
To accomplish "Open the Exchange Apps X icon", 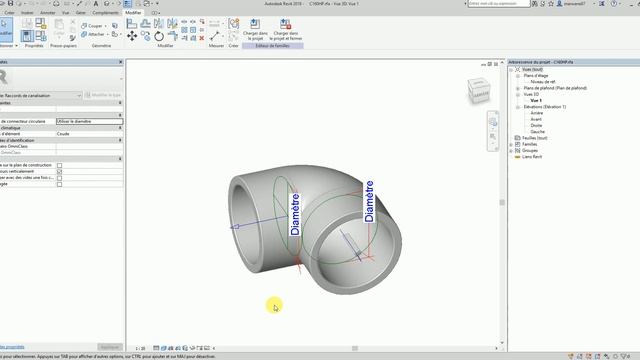I will coord(602,3).
